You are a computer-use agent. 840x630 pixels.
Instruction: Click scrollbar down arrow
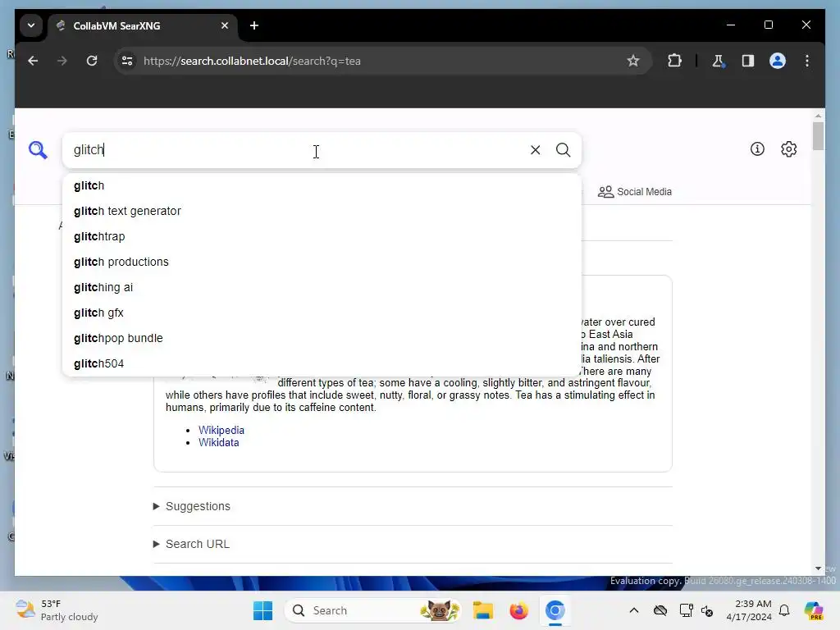click(x=818, y=568)
